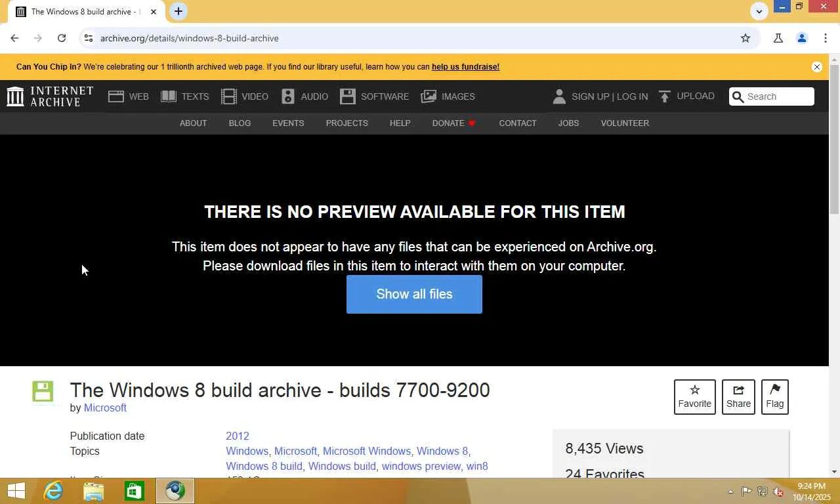
Task: Open the Action Center flag icon
Action: [746, 492]
